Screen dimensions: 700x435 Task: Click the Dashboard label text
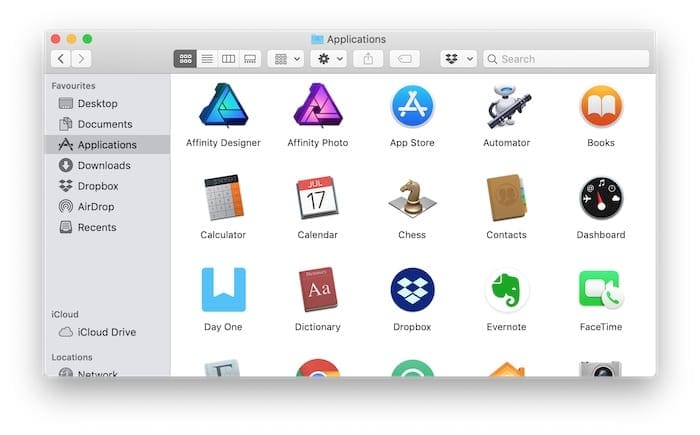point(601,234)
